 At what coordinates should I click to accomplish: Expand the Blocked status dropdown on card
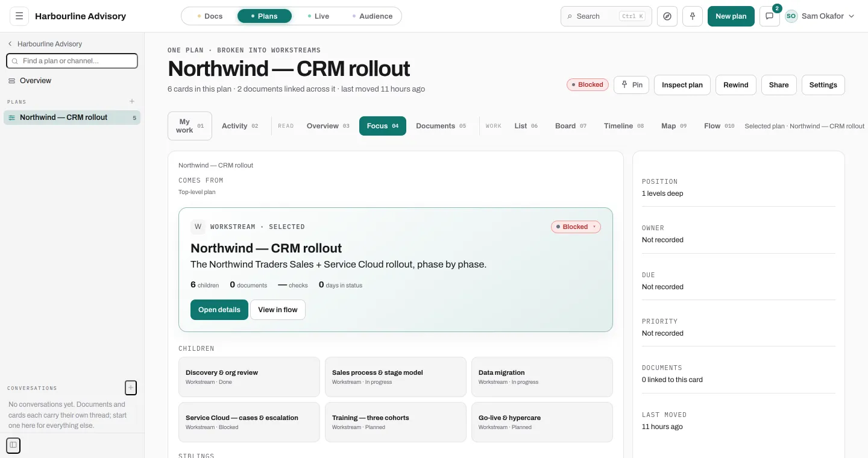pos(576,227)
